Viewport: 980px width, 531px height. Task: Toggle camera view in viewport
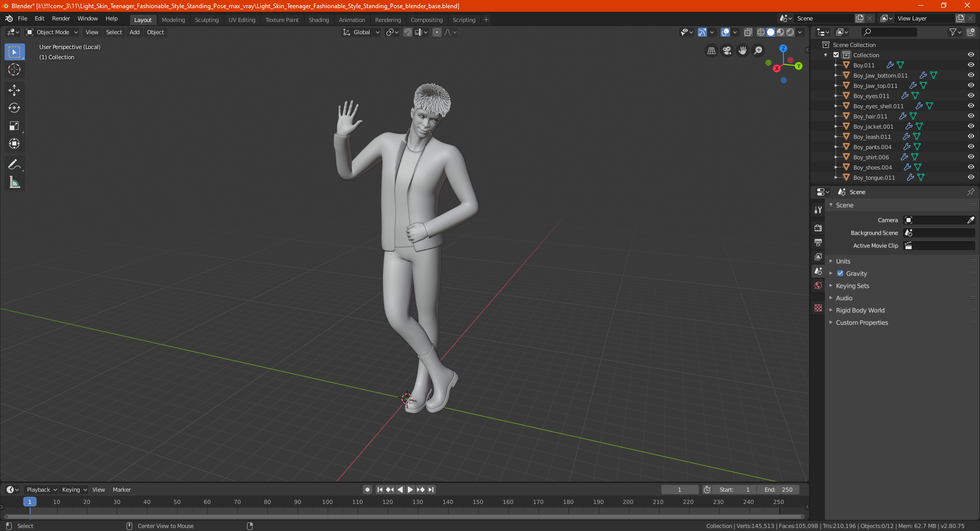coord(727,51)
